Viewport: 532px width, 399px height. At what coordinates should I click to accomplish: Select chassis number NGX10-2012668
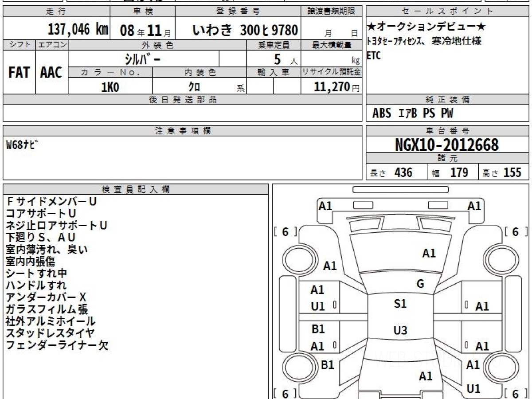[x=447, y=145]
